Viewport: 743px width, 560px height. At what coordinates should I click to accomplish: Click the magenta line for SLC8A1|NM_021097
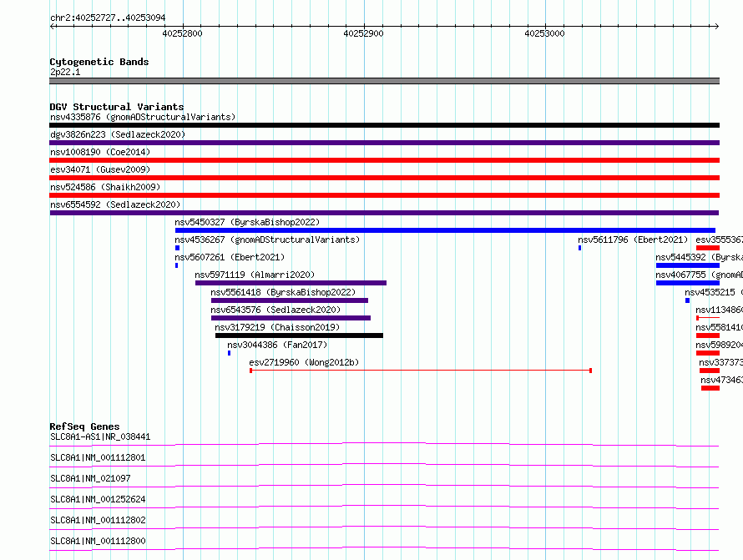pos(384,486)
